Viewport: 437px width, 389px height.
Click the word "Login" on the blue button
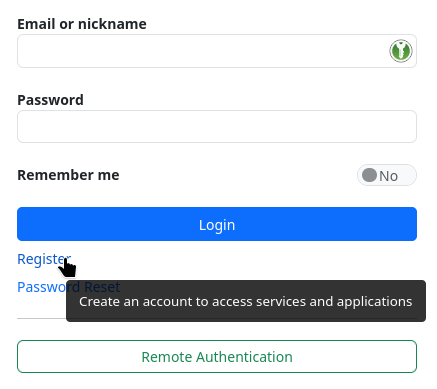coord(217,225)
